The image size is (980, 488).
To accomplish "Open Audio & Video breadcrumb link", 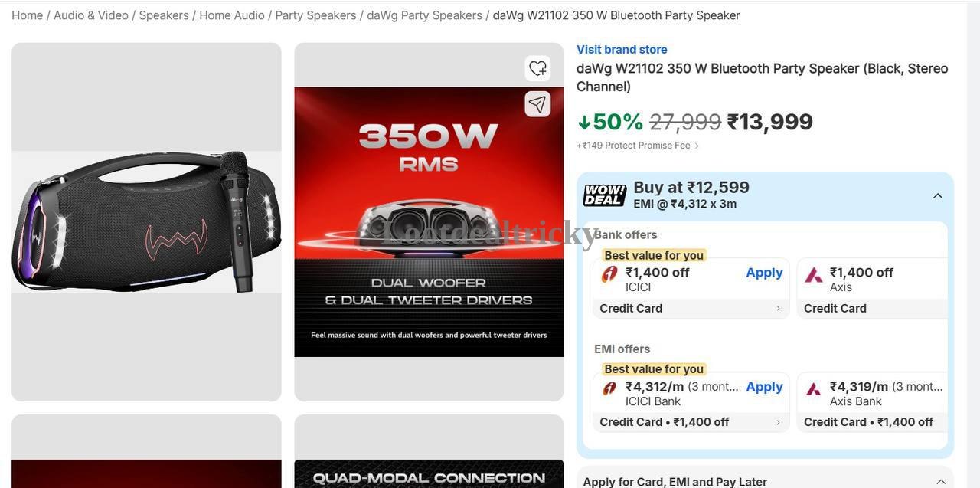I will click(x=91, y=15).
